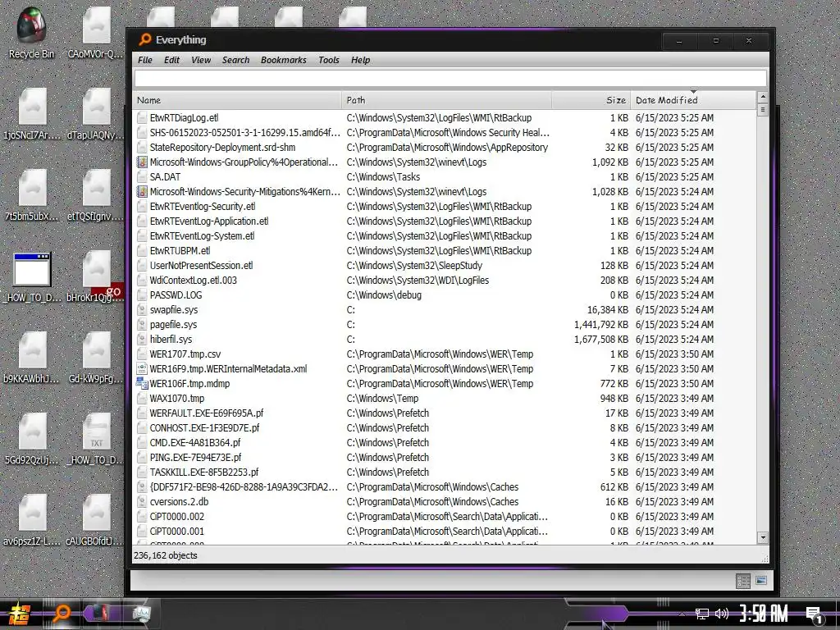This screenshot has height=630, width=840.
Task: Click the file icon of WER106F.tmp.mdmp
Action: pyautogui.click(x=142, y=384)
